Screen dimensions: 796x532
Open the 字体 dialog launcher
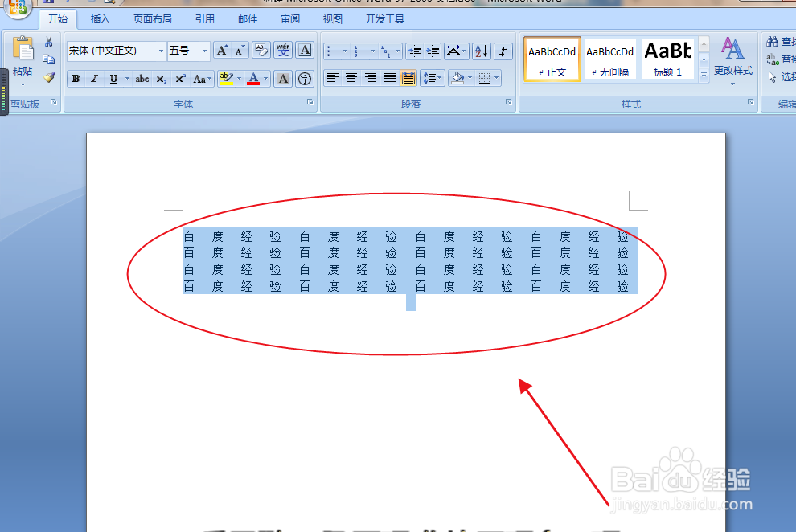(310, 102)
